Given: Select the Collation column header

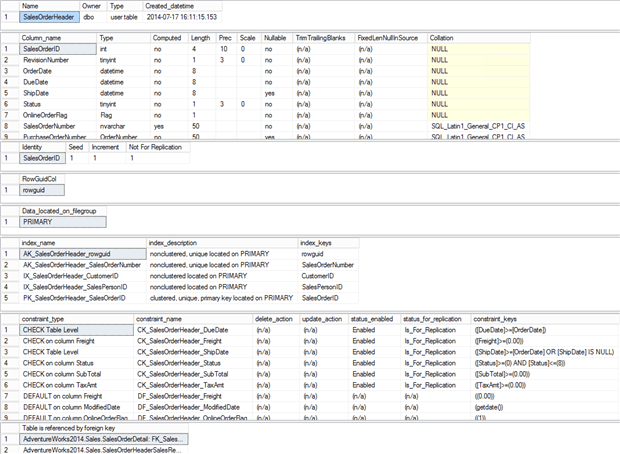Looking at the screenshot, I should point(445,37).
